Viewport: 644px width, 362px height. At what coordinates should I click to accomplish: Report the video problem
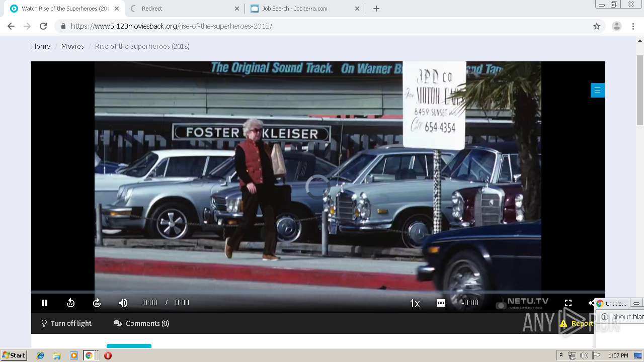point(576,323)
